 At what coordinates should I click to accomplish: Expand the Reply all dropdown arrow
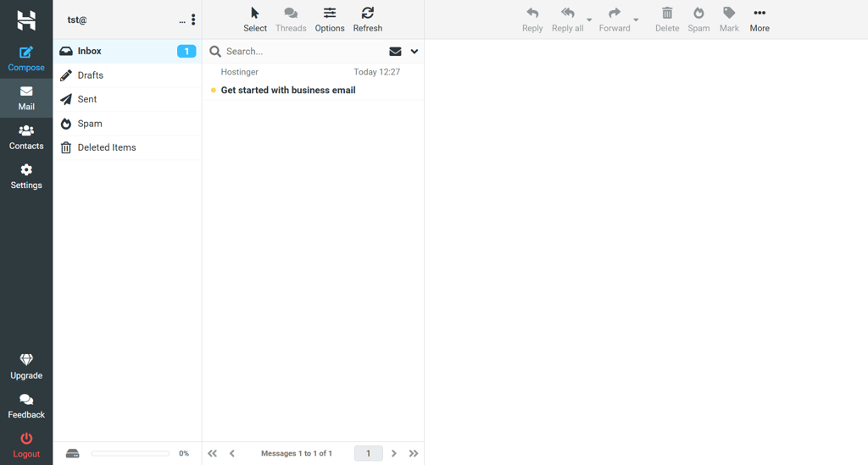(x=589, y=20)
